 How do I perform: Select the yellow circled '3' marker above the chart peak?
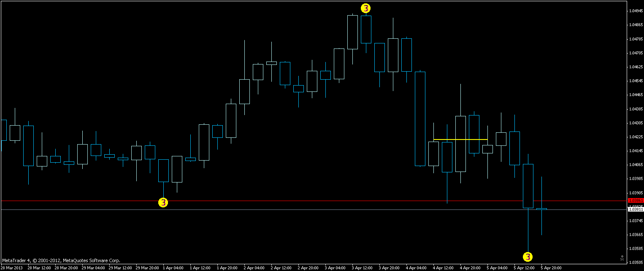click(365, 7)
